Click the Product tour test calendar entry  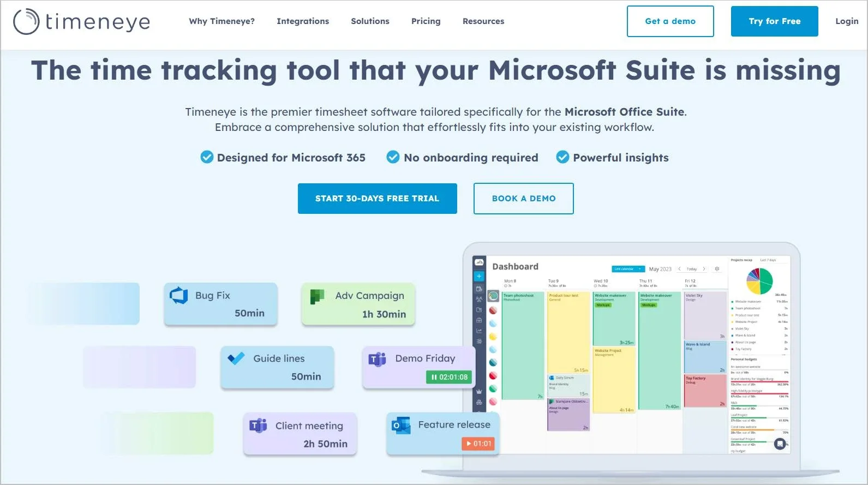(x=568, y=332)
